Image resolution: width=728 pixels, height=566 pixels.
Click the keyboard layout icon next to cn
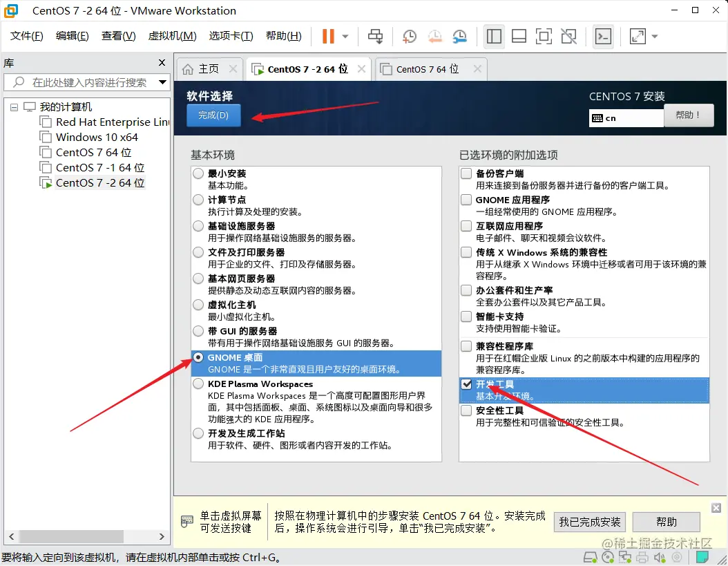[x=597, y=118]
